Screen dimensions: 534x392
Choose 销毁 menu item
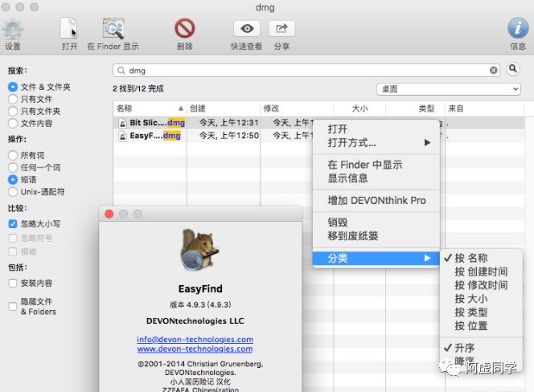338,223
